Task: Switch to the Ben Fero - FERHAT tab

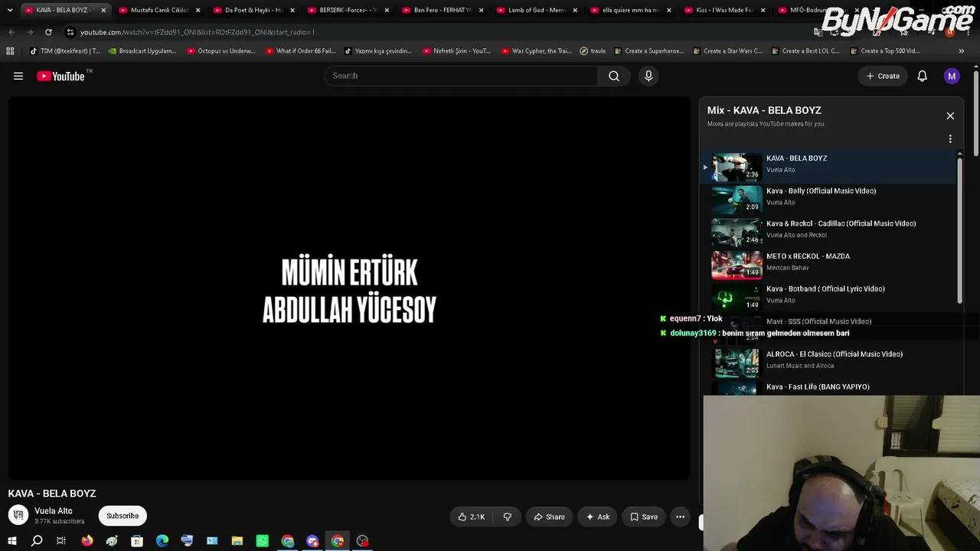Action: tap(443, 10)
